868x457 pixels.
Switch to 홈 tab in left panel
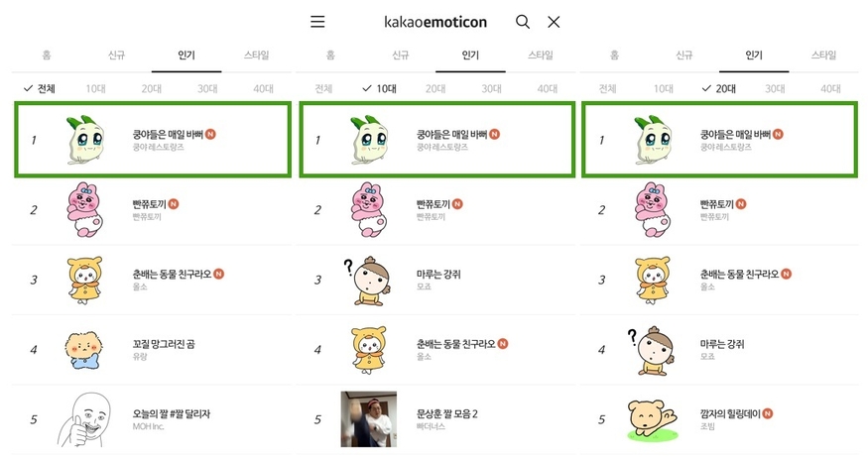click(47, 56)
